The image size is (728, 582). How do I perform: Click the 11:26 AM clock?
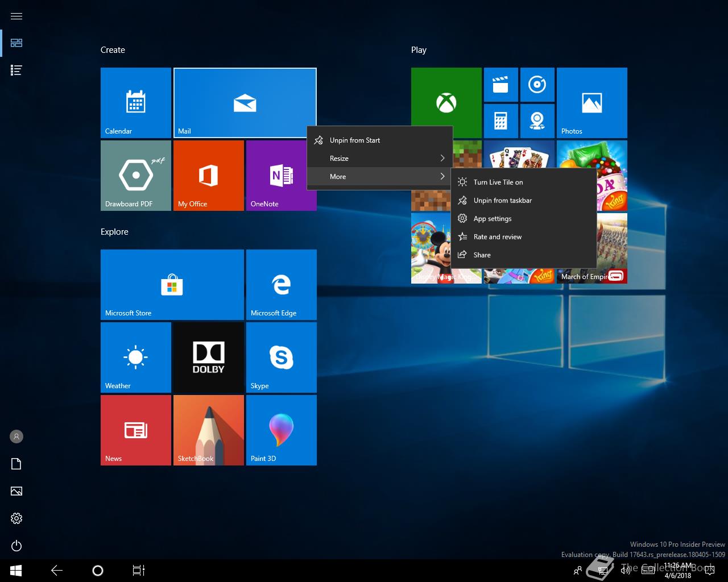tap(678, 571)
